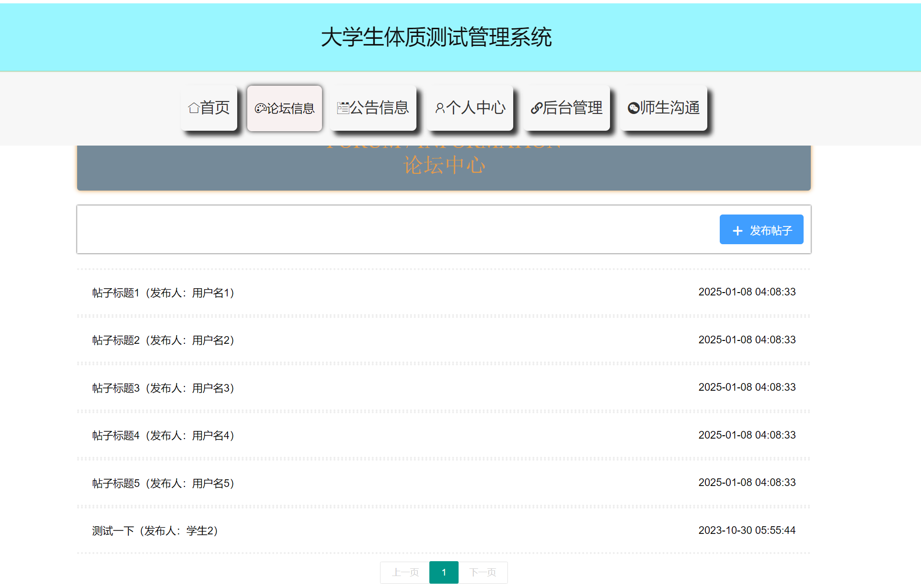Screen dimensions: 921x588
Task: Click the plus icon on 发布帖子 button
Action: click(x=737, y=230)
